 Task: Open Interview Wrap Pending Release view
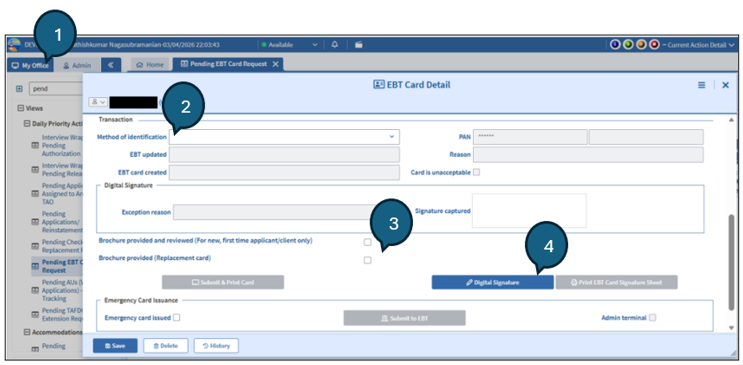(x=62, y=170)
